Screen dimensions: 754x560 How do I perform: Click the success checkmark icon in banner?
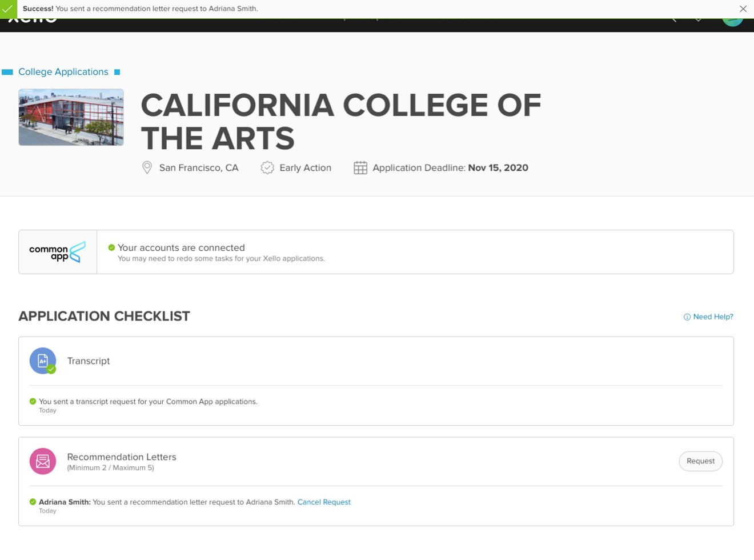coord(8,9)
